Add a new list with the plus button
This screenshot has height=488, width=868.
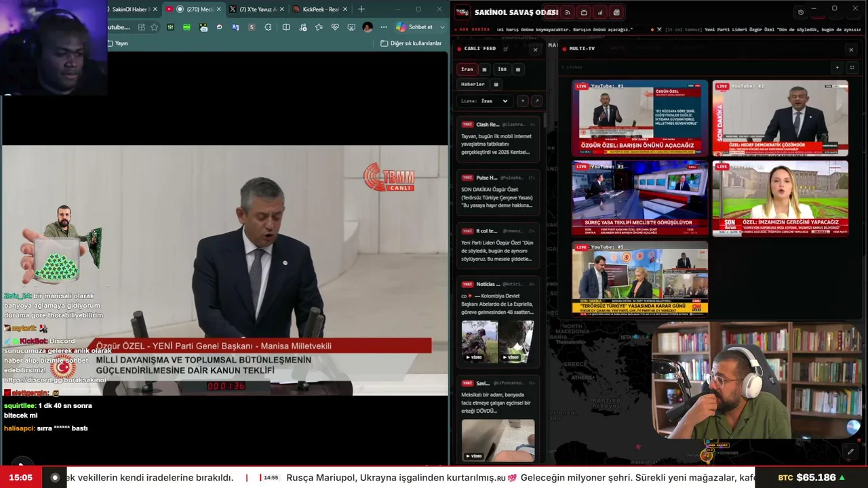(x=522, y=101)
